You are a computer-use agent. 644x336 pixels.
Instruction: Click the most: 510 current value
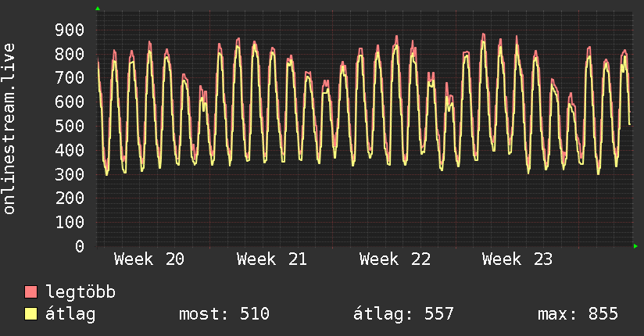[x=224, y=314]
